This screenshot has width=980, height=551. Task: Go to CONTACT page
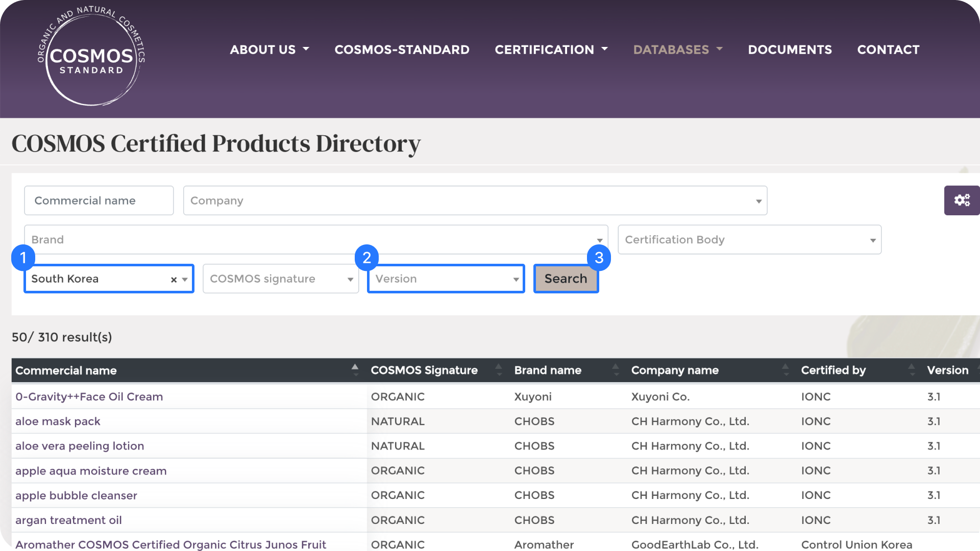coord(888,49)
